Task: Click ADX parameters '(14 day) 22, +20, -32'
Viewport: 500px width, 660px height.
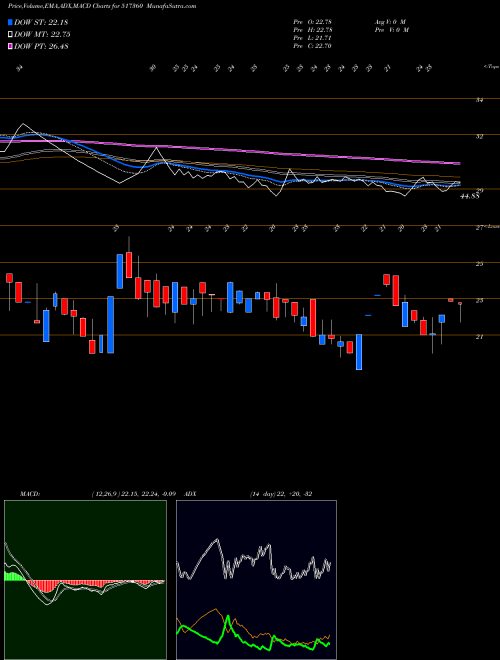Action: coord(281,494)
